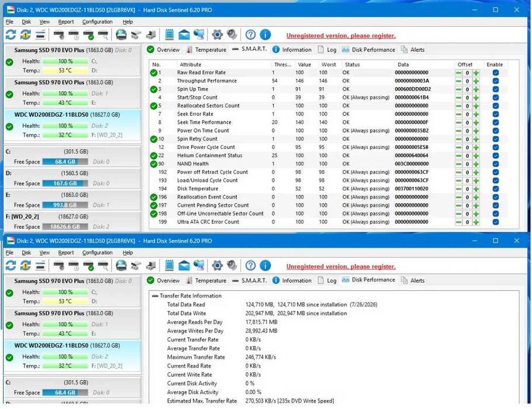Click the refresh-with-warning icon in the Disk Performance window toolbar
Image resolution: width=532 pixels, height=409 pixels.
[x=26, y=265]
